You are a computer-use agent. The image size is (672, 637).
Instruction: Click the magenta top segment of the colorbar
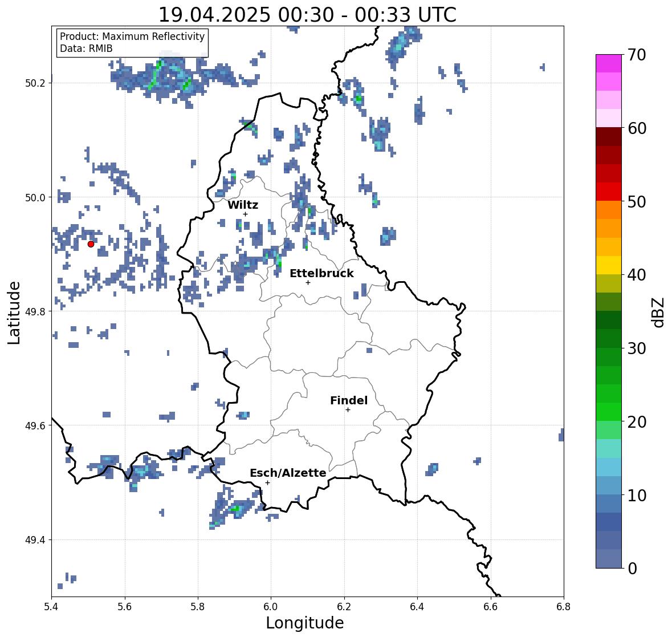tap(609, 63)
